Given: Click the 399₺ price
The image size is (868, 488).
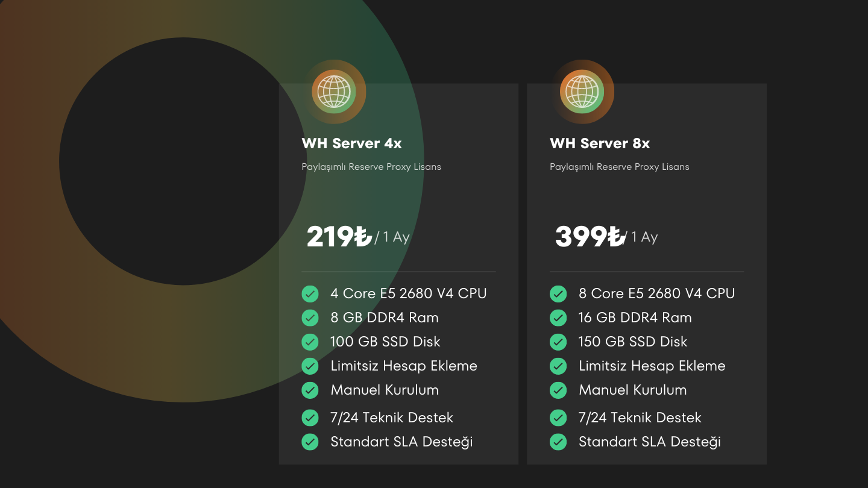Looking at the screenshot, I should pyautogui.click(x=588, y=237).
